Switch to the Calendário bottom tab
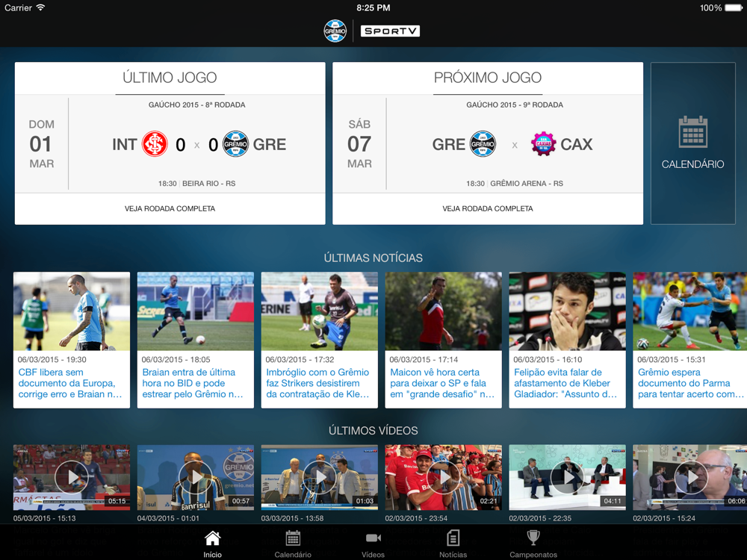This screenshot has height=560, width=747. point(293,544)
